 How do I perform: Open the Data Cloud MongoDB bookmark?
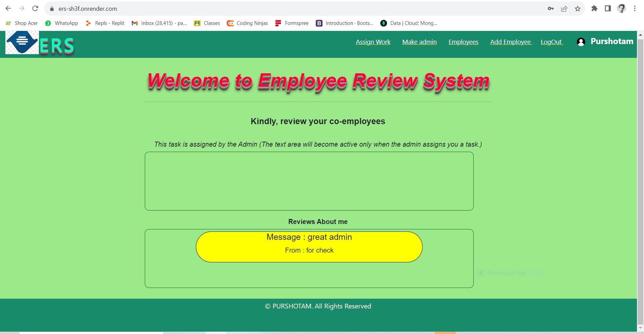(x=409, y=23)
